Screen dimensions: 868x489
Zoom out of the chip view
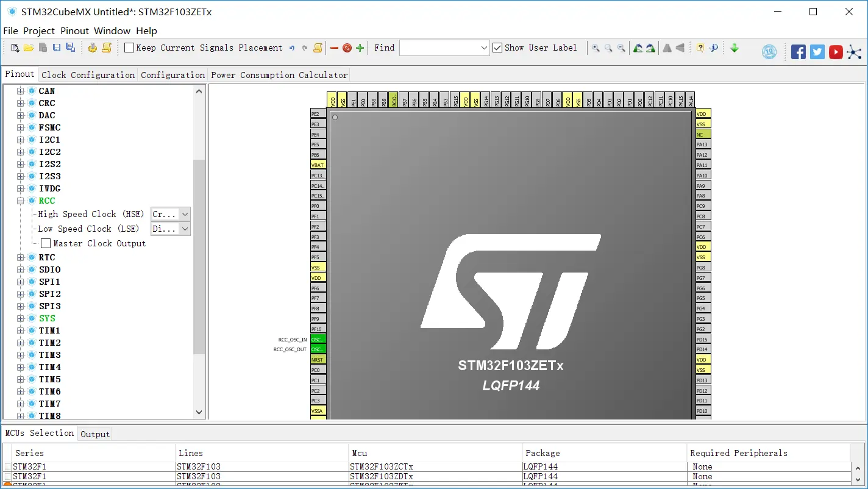pos(621,48)
